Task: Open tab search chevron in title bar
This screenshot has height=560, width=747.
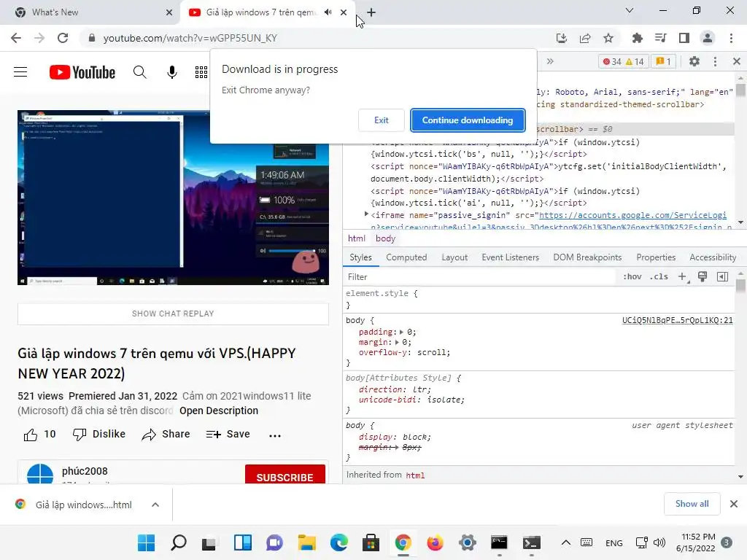Action: pos(630,10)
